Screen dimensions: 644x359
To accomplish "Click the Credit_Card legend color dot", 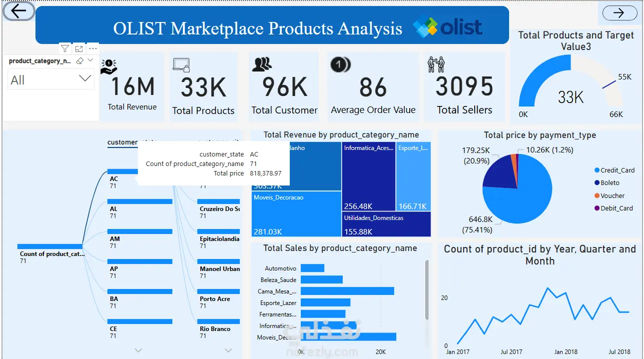I will (597, 170).
